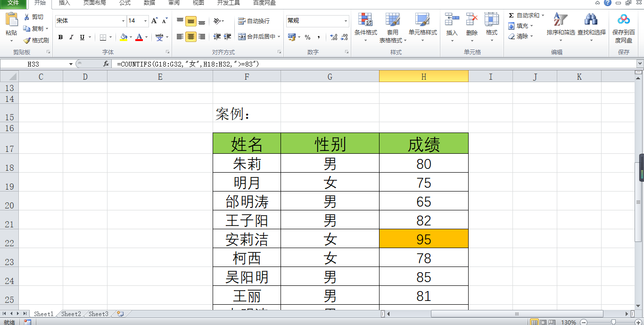Image resolution: width=644 pixels, height=325 pixels.
Task: Increase decimal places
Action: (333, 37)
